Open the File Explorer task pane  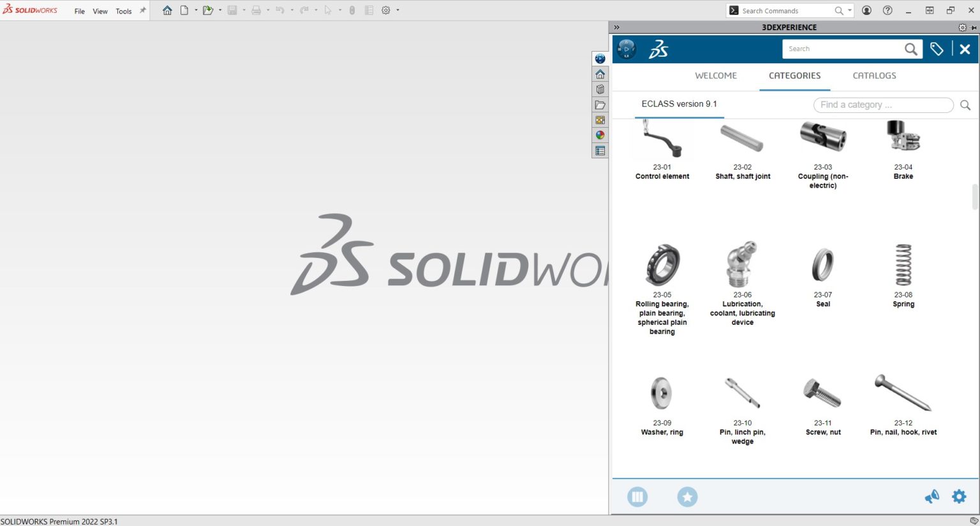(600, 104)
